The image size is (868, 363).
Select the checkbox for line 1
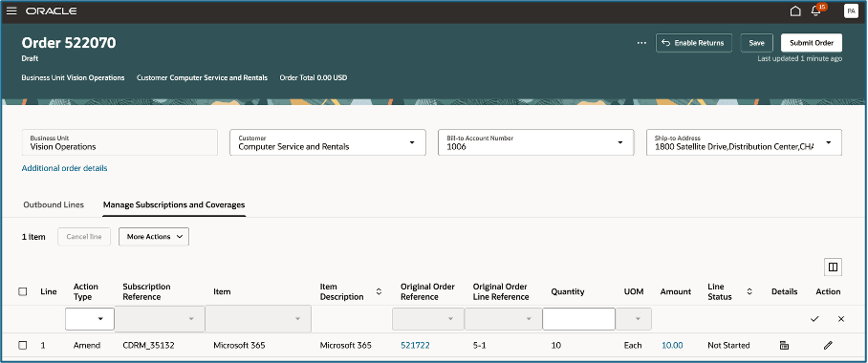(23, 345)
